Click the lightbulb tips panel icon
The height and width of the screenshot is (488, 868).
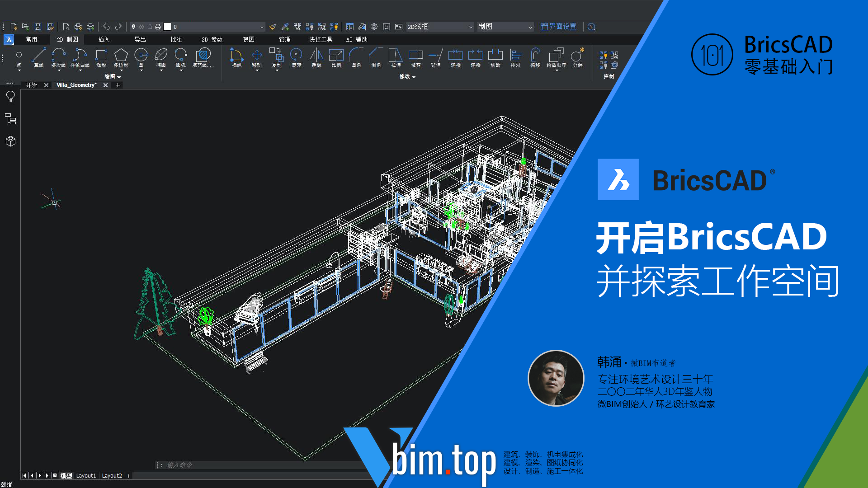(x=10, y=96)
